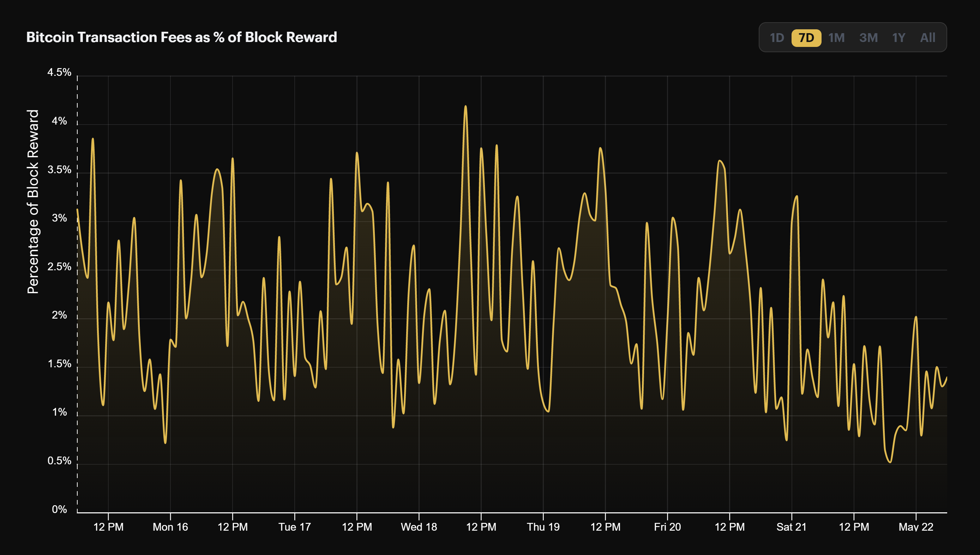Viewport: 980px width, 555px height.
Task: Click the 'Wed 18' x-axis label
Action: [x=419, y=527]
